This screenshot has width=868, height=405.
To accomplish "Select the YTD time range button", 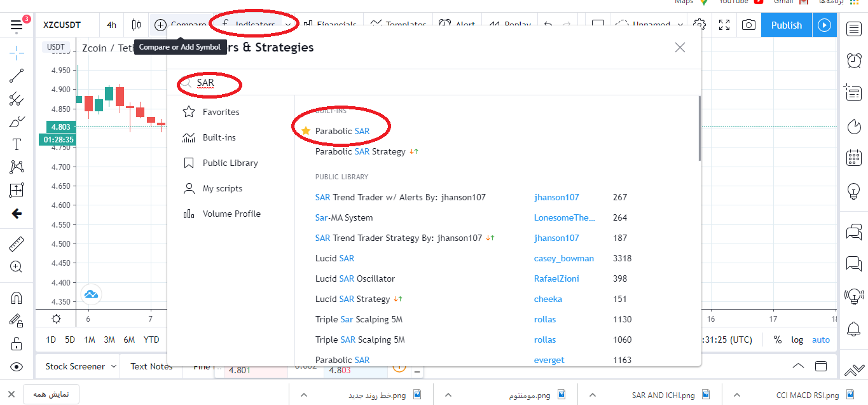I will 151,340.
